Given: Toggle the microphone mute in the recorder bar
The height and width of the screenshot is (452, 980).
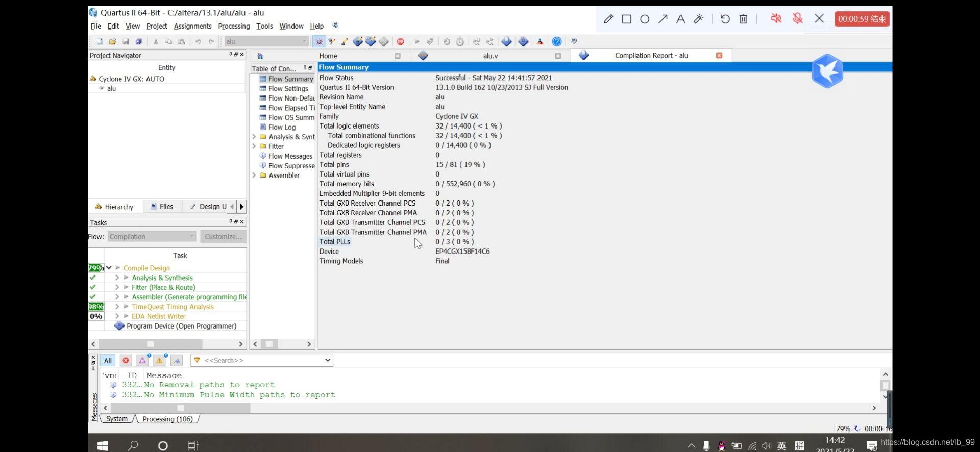Looking at the screenshot, I should pyautogui.click(x=798, y=19).
